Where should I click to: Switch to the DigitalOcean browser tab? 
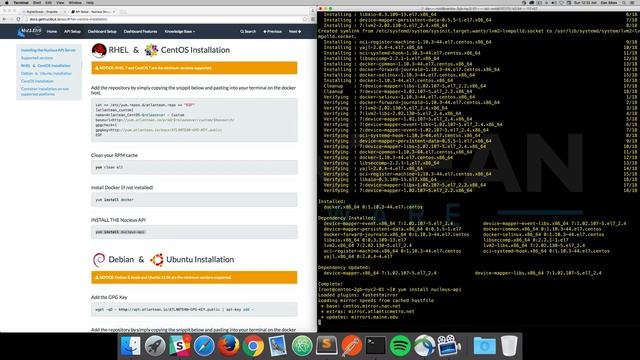43,12
